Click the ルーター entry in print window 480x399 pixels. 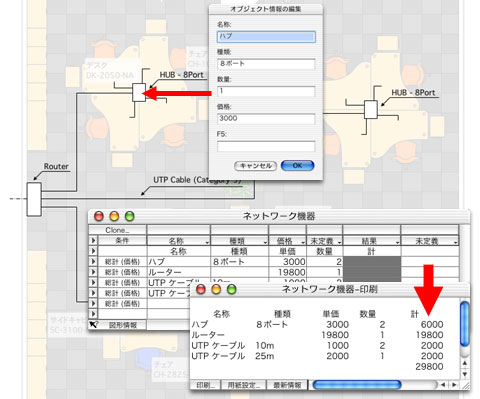(208, 335)
